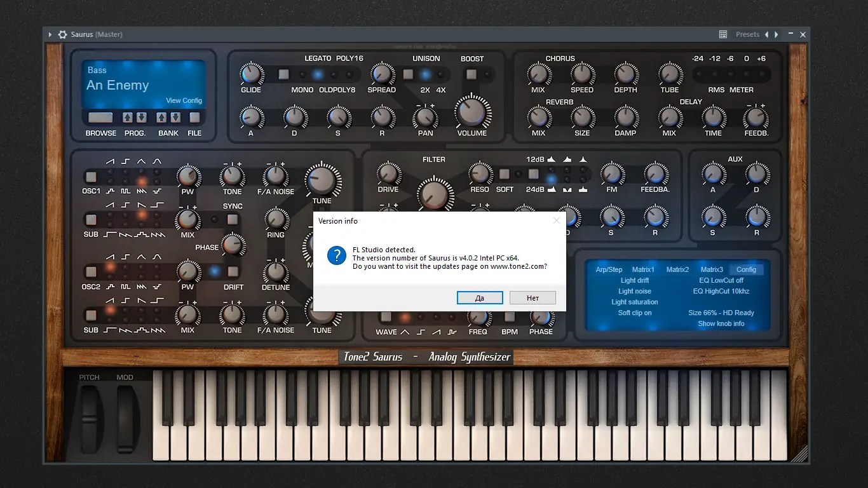Image resolution: width=868 pixels, height=488 pixels.
Task: Close the Version info dialog with X
Action: (x=557, y=220)
